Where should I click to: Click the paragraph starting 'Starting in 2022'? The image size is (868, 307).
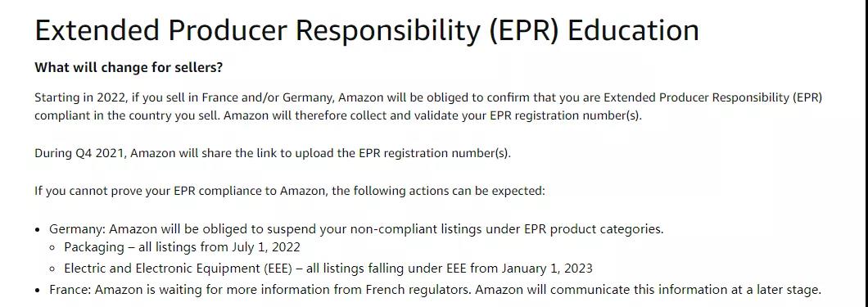(428, 107)
